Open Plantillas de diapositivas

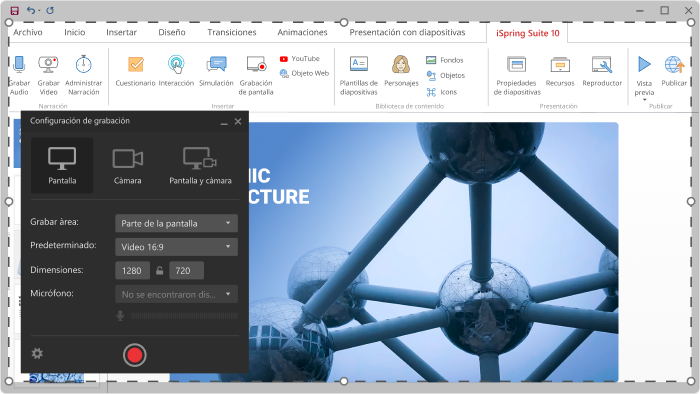[x=359, y=65]
